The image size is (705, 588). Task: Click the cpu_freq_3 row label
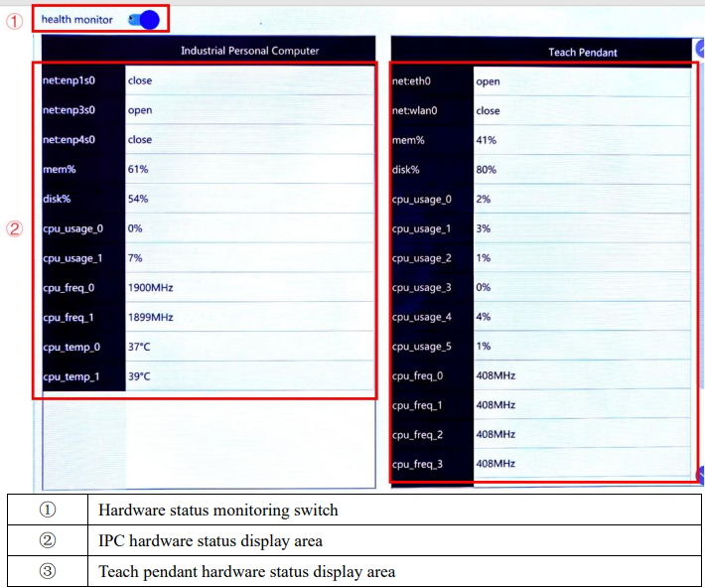point(417,465)
